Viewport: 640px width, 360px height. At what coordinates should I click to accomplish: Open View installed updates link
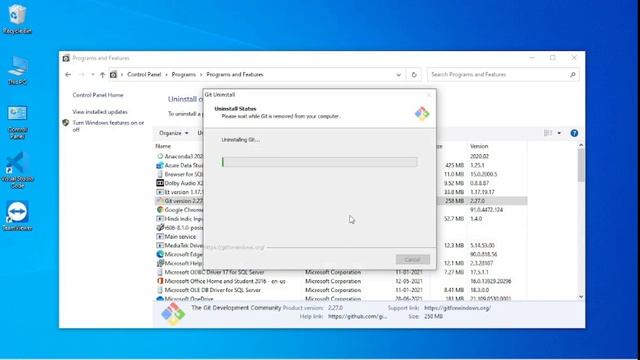click(x=100, y=112)
